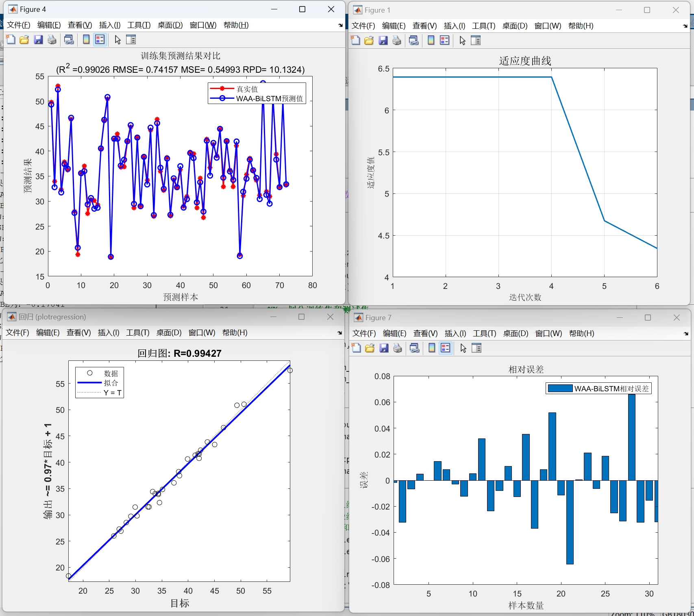Open Property Inspector in Figure 7 toolbar
The image size is (694, 616).
tap(476, 348)
